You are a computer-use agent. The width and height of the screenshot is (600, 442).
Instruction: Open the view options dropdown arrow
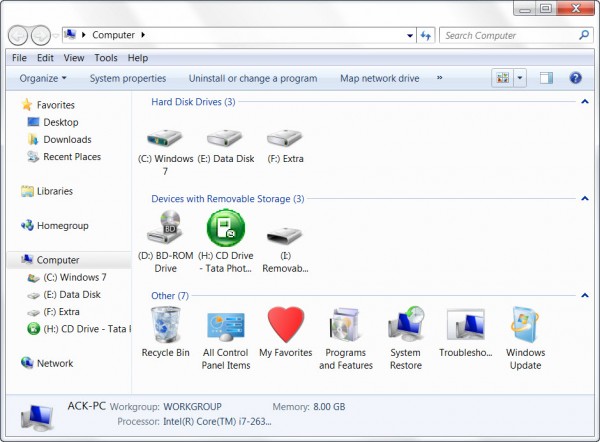pyautogui.click(x=520, y=78)
